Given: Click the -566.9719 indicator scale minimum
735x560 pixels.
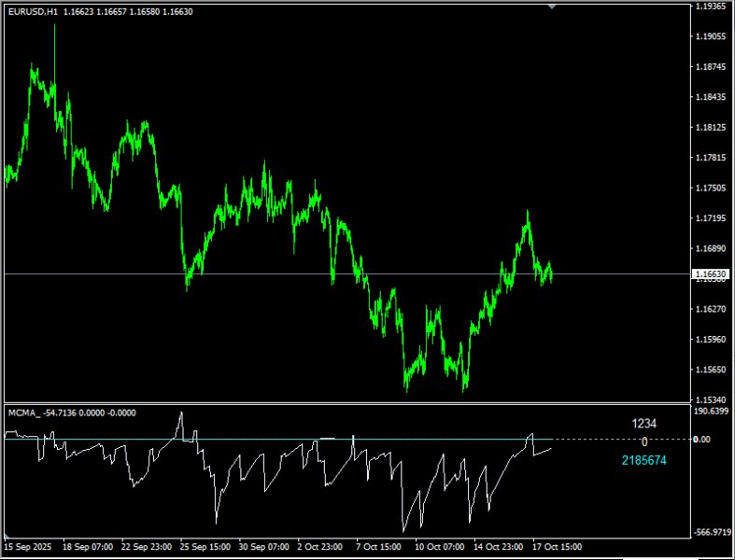Looking at the screenshot, I should 713,532.
